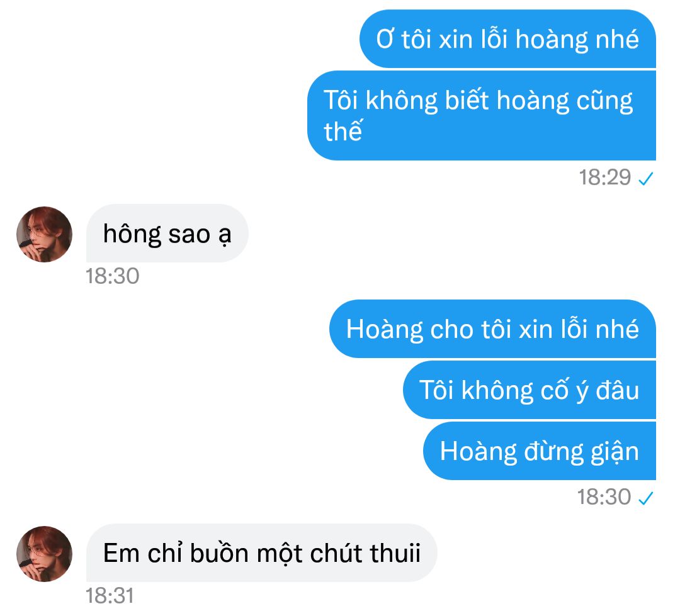Click the read checkmark beside 18:29
The image size is (680, 616).
646,179
